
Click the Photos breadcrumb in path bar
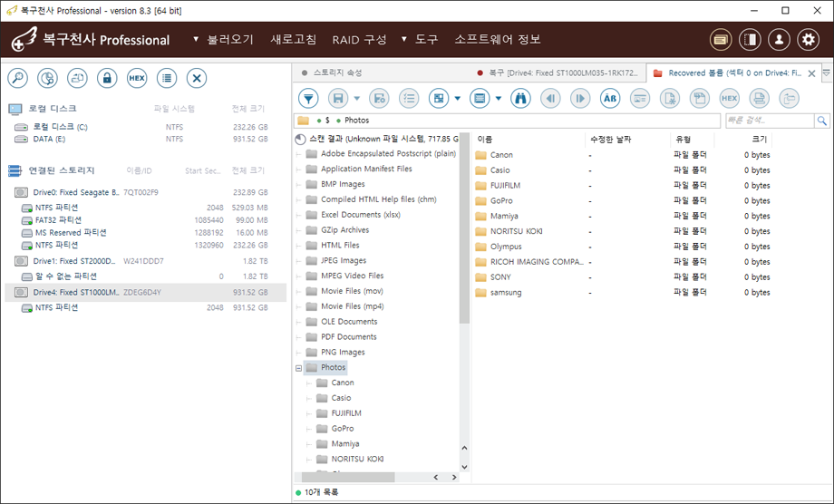[x=356, y=121]
